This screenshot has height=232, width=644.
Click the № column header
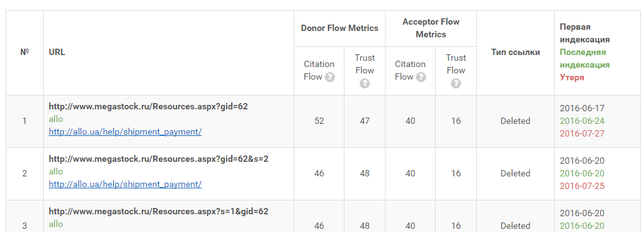(x=25, y=52)
